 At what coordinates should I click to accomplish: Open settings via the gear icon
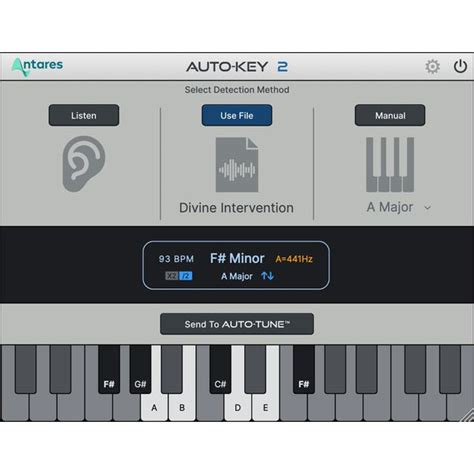click(x=432, y=66)
